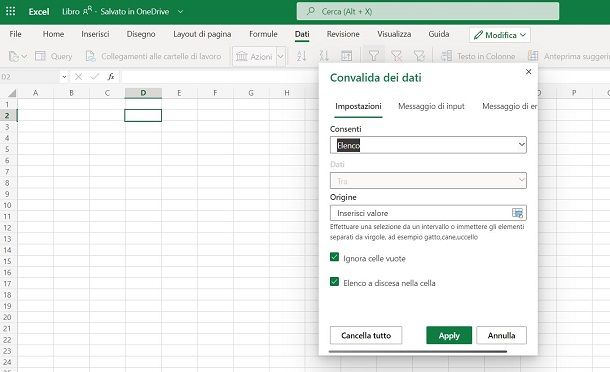This screenshot has width=610, height=372.
Task: Select column P header
Action: click(574, 93)
